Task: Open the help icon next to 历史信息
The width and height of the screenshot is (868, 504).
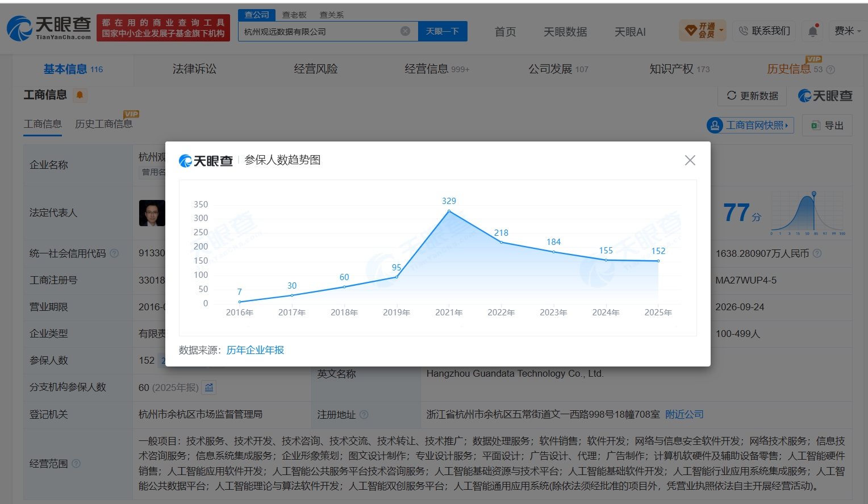Action: pyautogui.click(x=831, y=70)
